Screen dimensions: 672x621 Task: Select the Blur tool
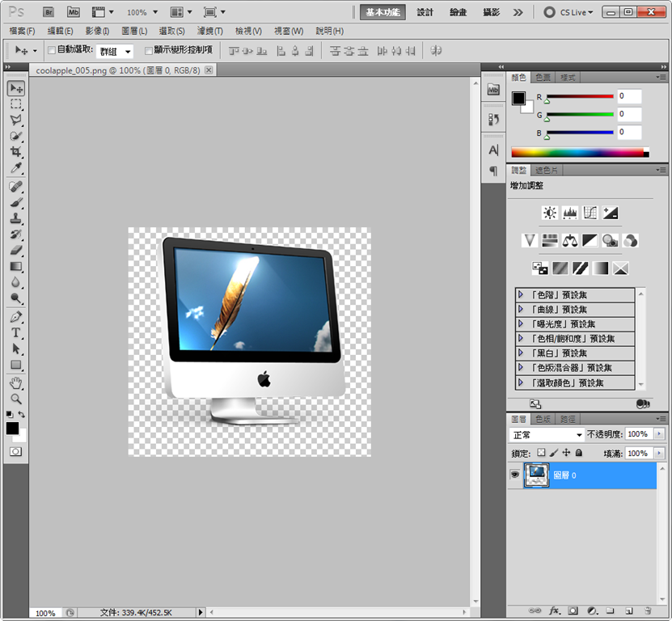click(16, 282)
